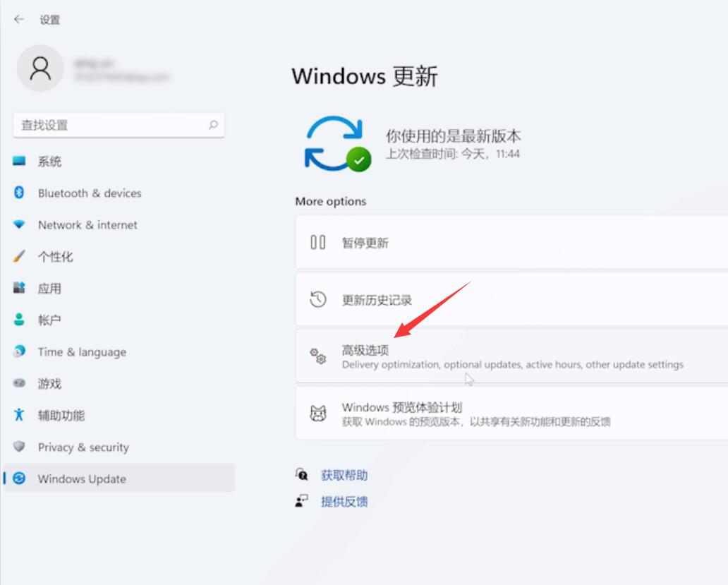
Task: Click the 获取帮助 help icon
Action: point(302,474)
